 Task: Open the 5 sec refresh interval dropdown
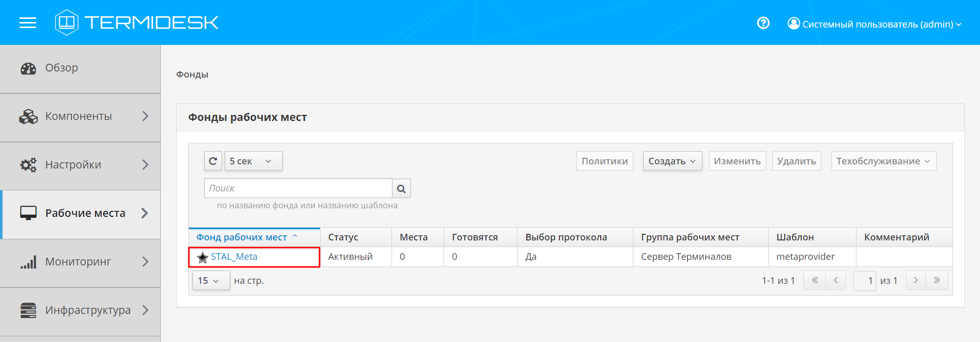(253, 161)
